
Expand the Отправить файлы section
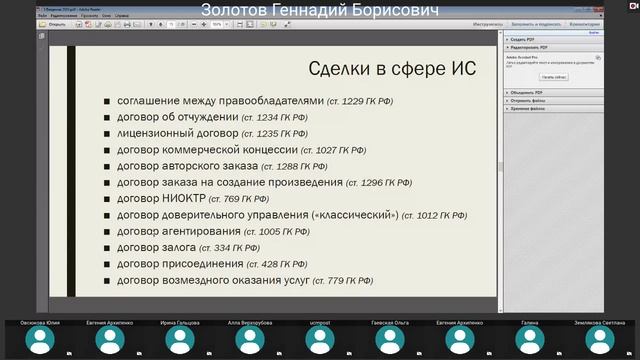[x=553, y=100]
